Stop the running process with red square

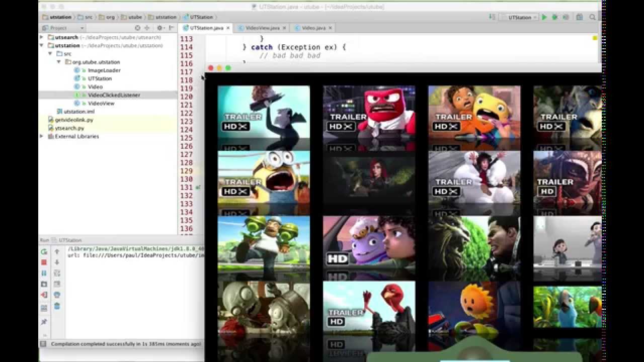[44, 262]
